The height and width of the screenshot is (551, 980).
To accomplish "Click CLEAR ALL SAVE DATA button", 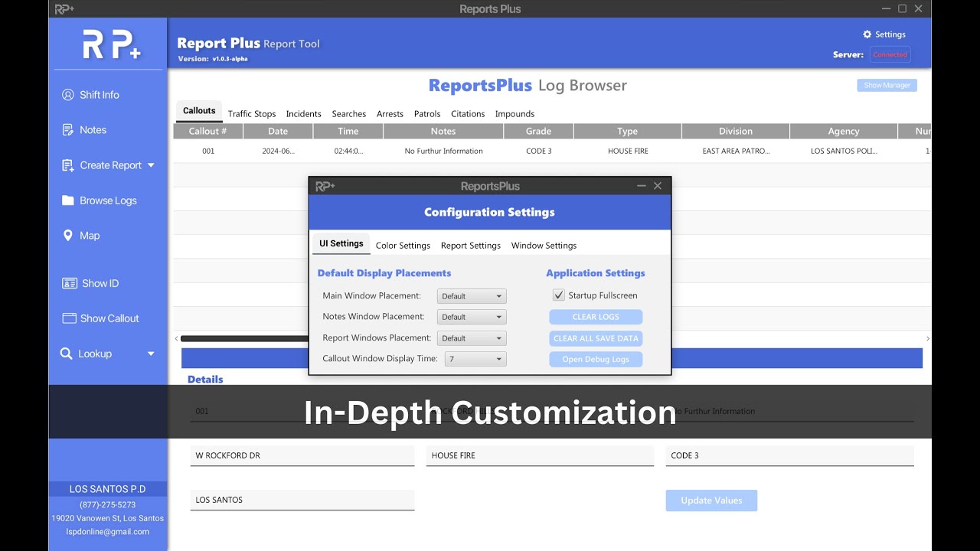I will [x=596, y=338].
